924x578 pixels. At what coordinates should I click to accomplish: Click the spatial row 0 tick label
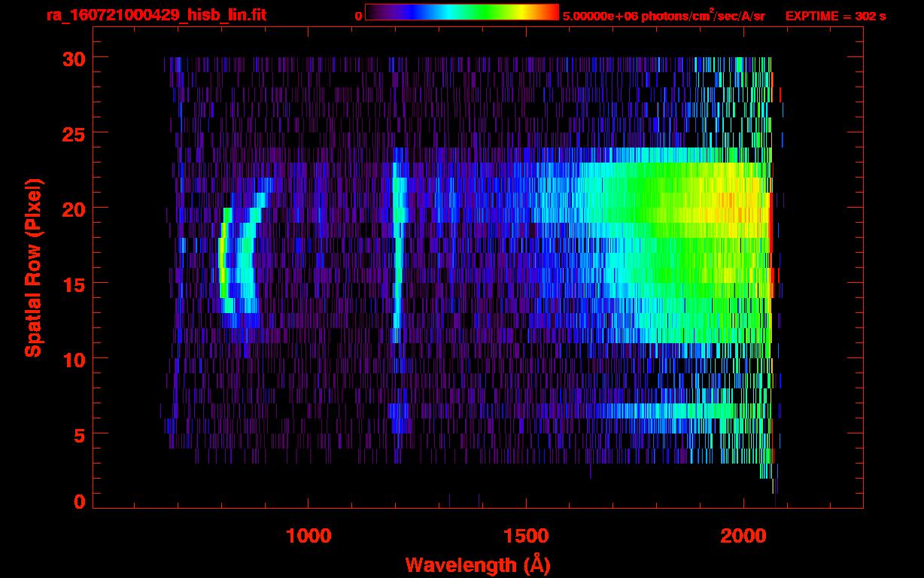coord(80,502)
